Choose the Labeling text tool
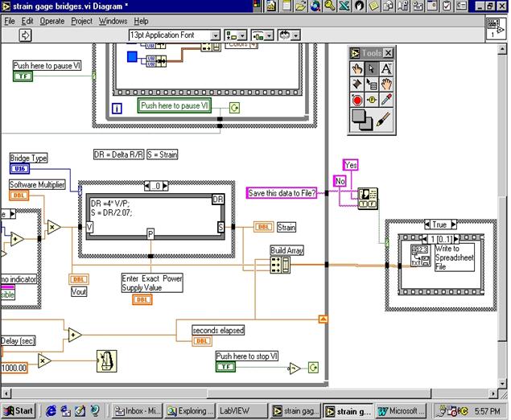511x420 pixels. click(385, 68)
